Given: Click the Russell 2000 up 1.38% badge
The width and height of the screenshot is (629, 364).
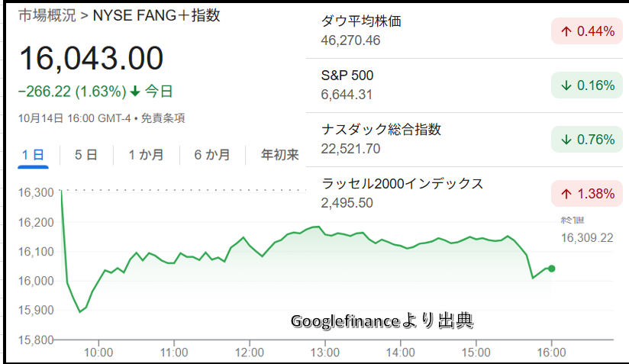Looking at the screenshot, I should (x=584, y=194).
